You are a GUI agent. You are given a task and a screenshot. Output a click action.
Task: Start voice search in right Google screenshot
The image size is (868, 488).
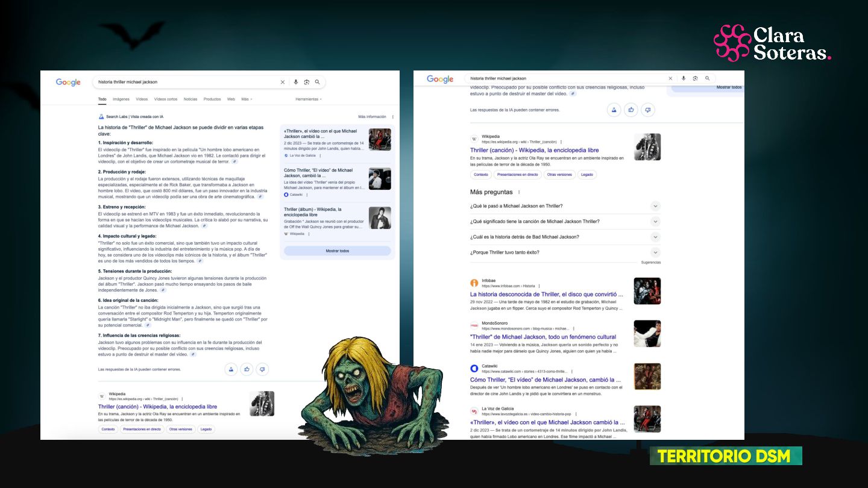coord(684,78)
